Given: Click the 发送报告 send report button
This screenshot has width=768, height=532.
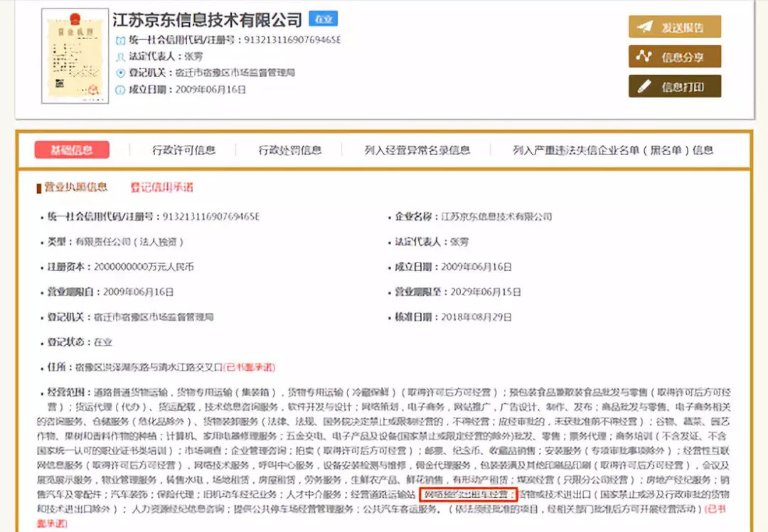Looking at the screenshot, I should click(674, 26).
